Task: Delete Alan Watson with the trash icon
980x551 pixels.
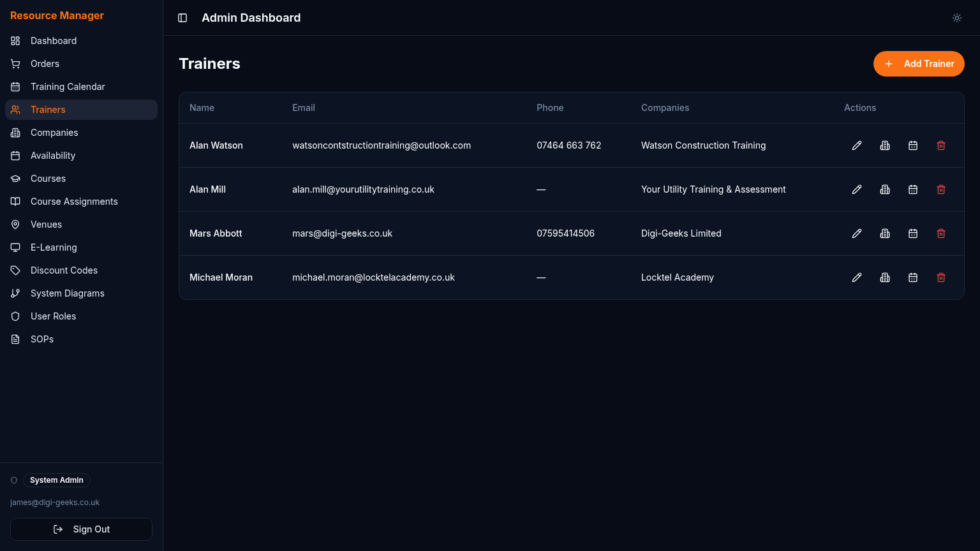Action: (x=941, y=145)
